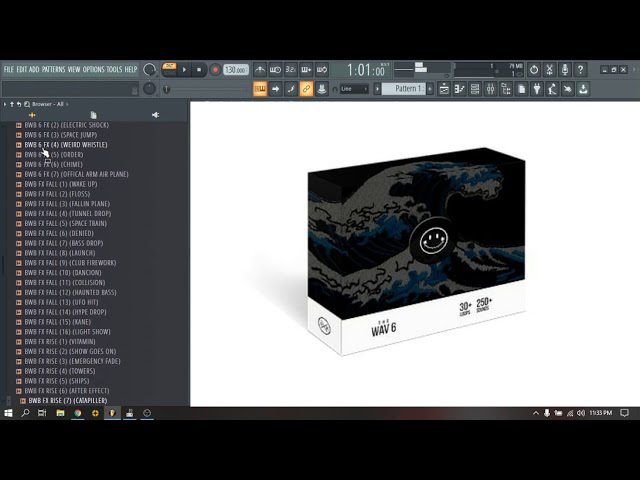Click the red Record button
640x480 pixels.
coord(215,70)
